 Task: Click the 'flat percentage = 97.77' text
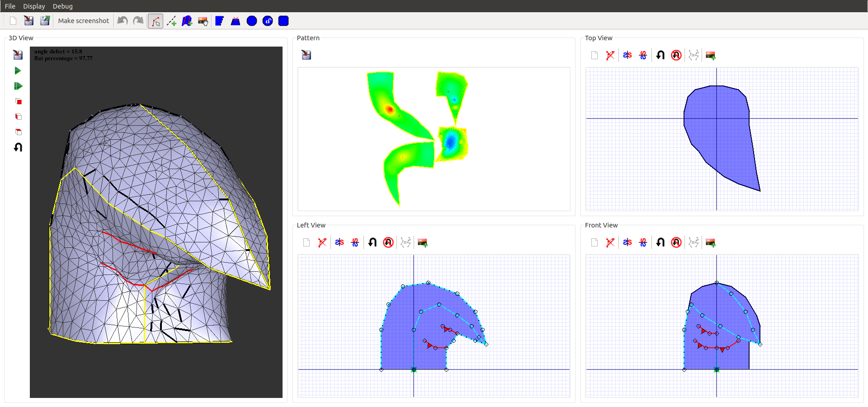point(63,58)
